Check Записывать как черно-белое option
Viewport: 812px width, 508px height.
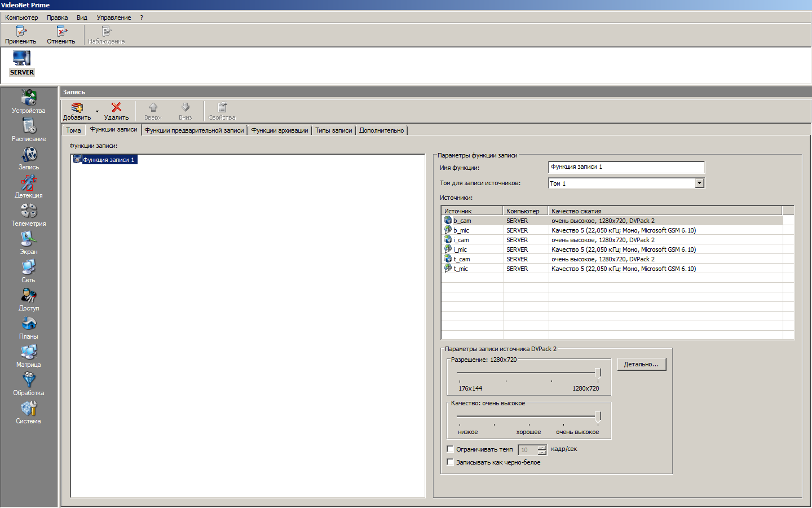coord(450,462)
